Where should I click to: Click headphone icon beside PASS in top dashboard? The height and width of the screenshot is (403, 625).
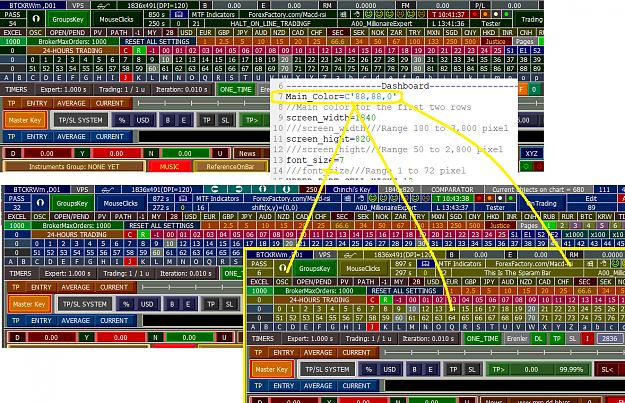point(36,19)
